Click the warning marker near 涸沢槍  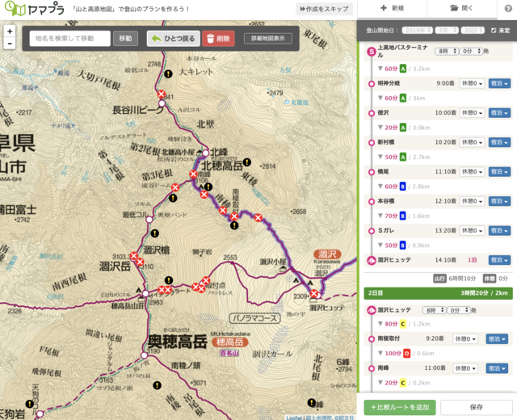[x=154, y=233]
